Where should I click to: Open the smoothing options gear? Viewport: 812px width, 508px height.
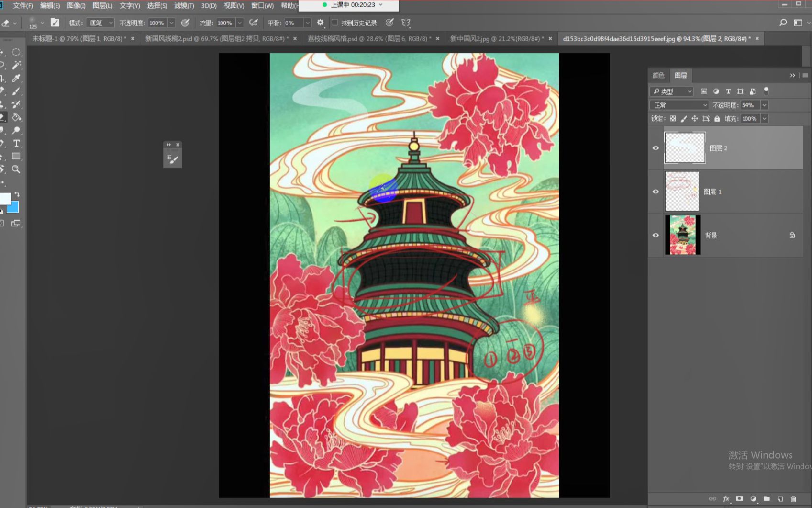pyautogui.click(x=320, y=23)
